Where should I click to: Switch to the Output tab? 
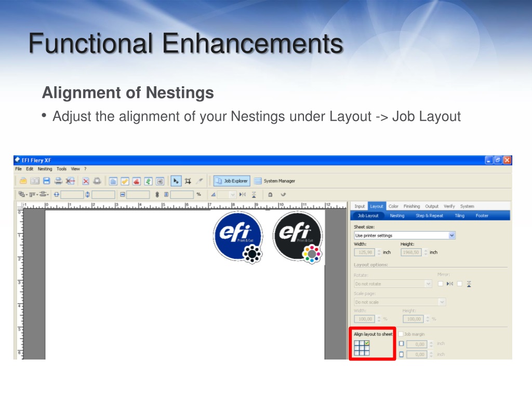click(x=432, y=206)
